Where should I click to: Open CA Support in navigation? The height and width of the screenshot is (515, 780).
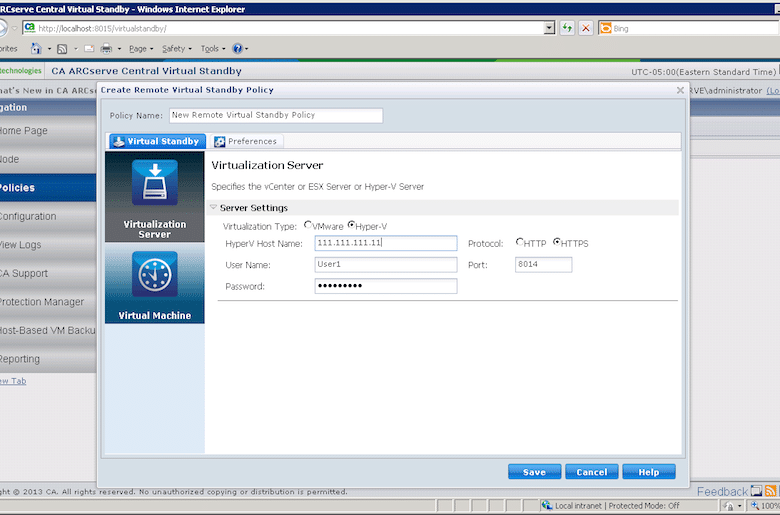[48, 273]
